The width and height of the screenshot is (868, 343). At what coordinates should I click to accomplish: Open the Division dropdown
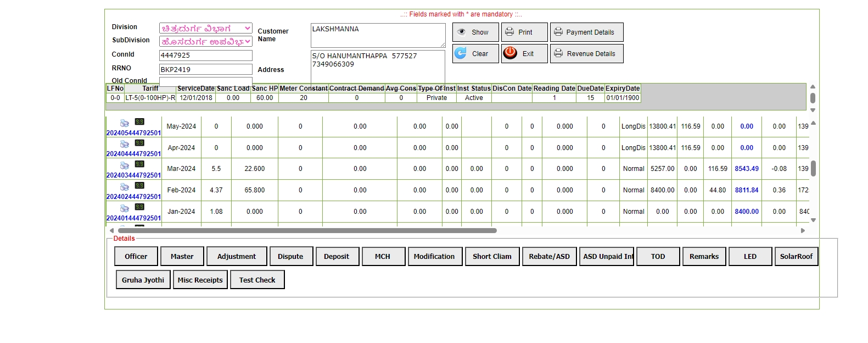point(206,28)
